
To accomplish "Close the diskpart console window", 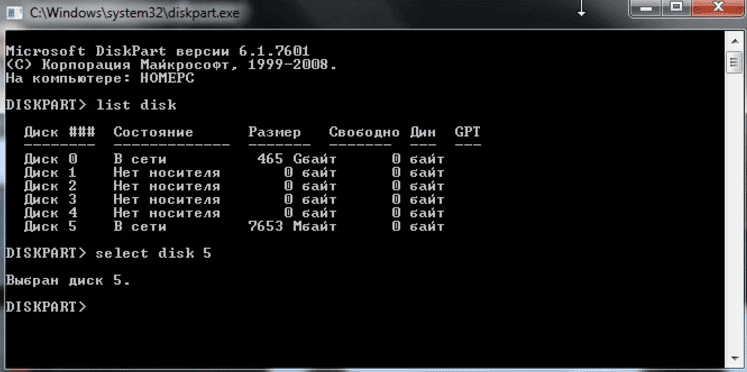I will pyautogui.click(x=718, y=8).
